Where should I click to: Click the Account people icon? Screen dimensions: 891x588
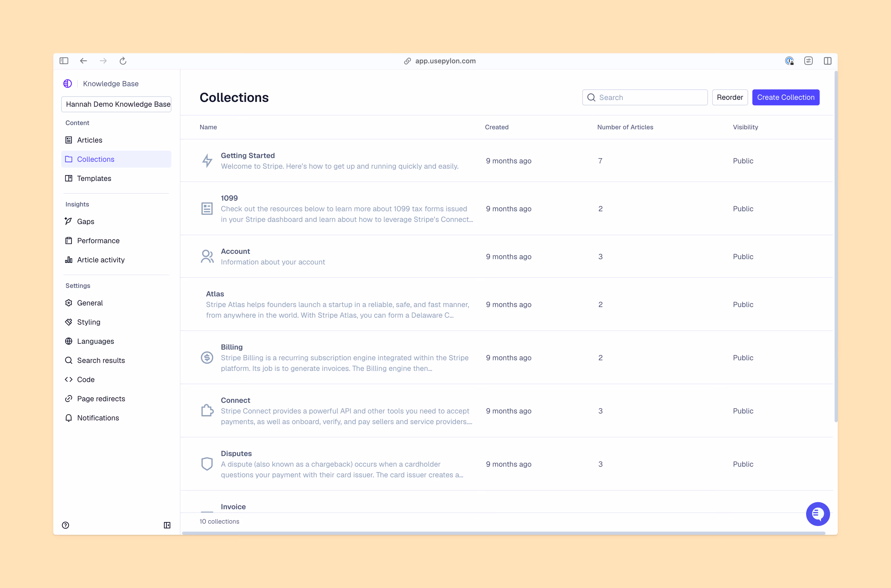coord(207,256)
